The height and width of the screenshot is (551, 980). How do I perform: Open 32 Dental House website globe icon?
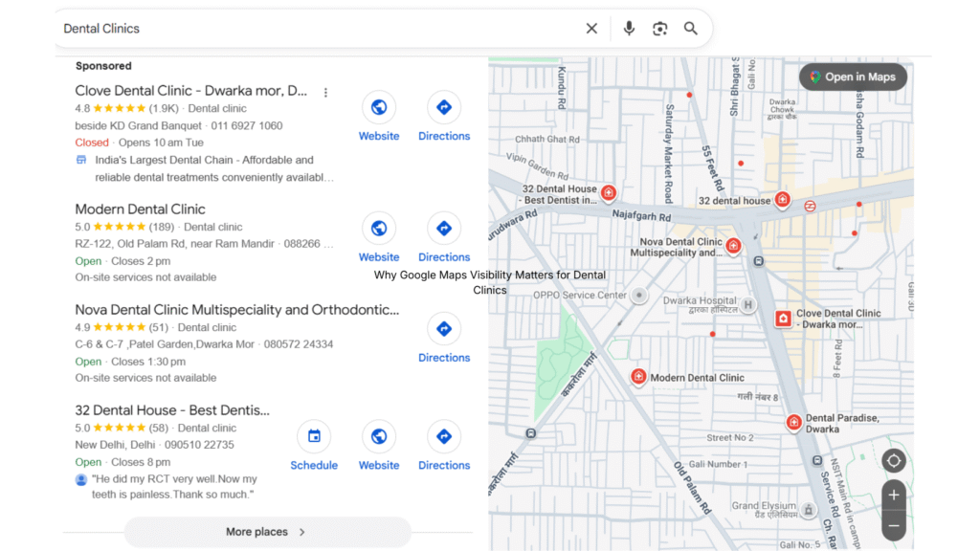point(379,436)
